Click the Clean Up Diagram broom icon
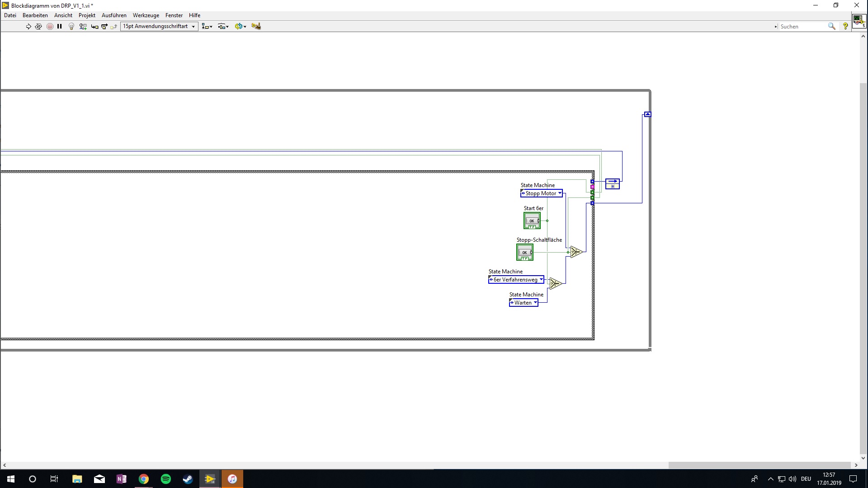Viewport: 868px width, 488px height. click(x=256, y=26)
